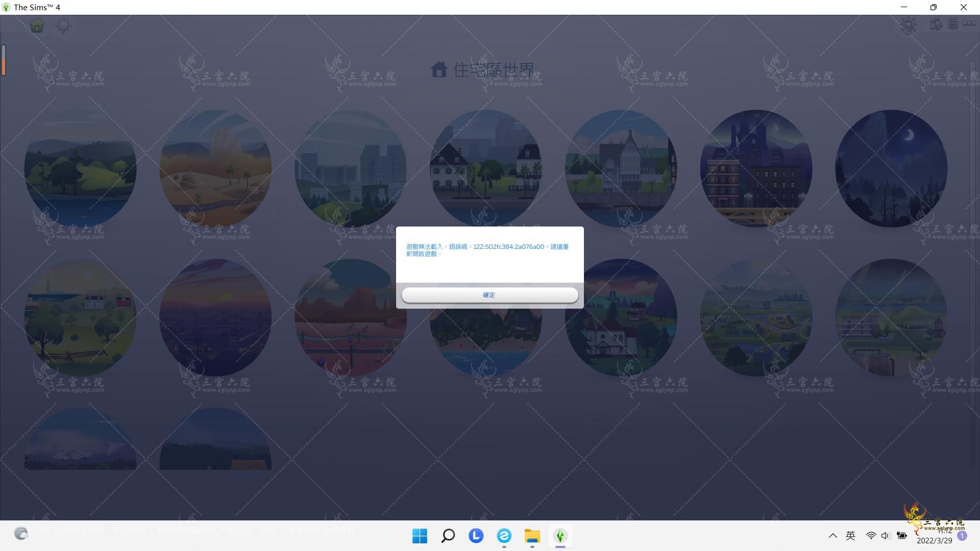Open the home icon at the top left
This screenshot has width=980, height=551.
[37, 25]
